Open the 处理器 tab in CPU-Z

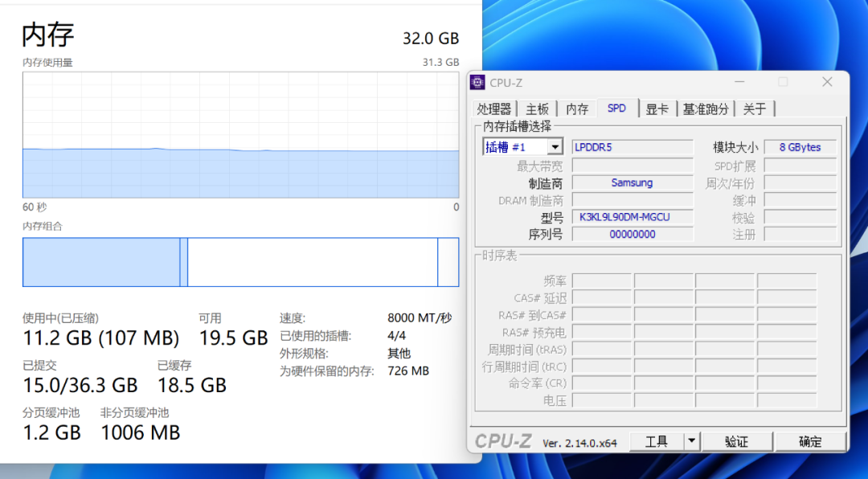(493, 109)
